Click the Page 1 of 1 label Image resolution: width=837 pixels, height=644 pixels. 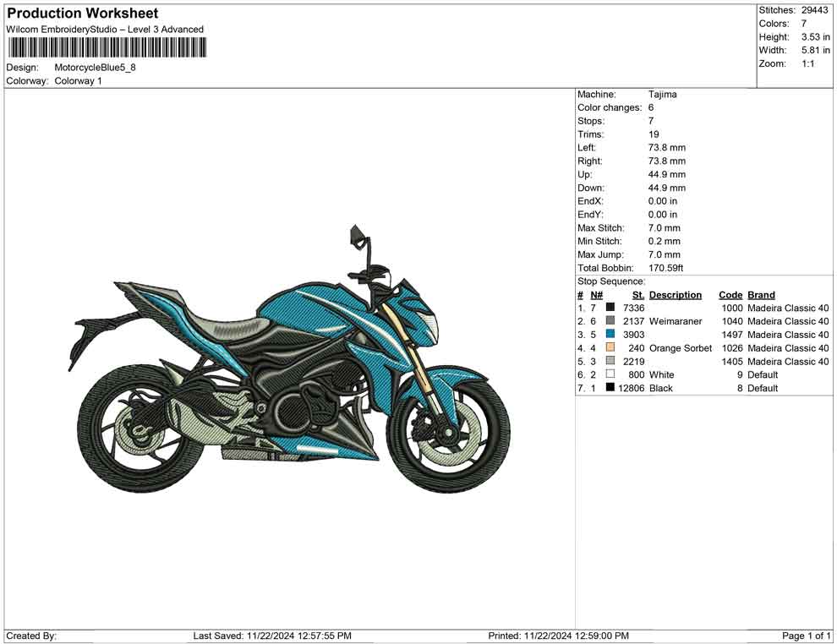(806, 635)
